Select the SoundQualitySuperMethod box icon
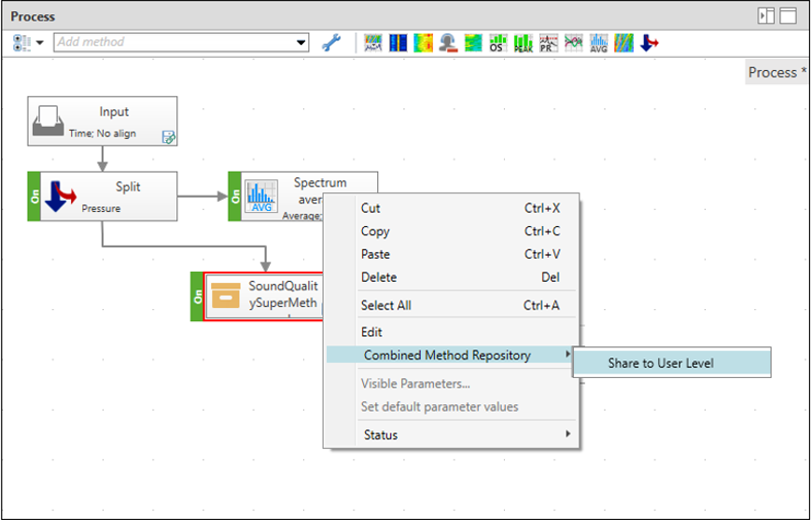The image size is (812, 520). click(x=224, y=295)
